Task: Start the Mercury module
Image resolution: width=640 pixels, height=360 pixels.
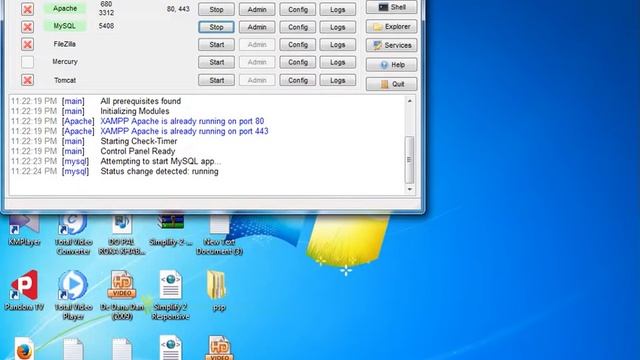Action: click(x=216, y=62)
